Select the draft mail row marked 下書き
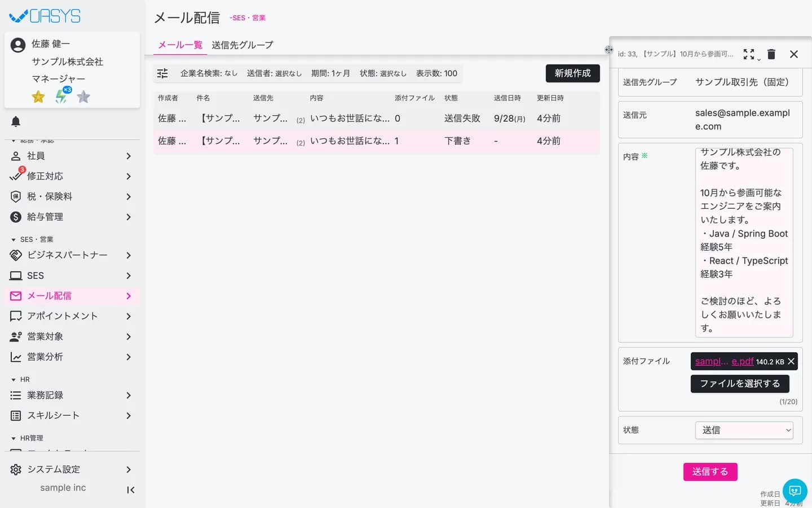The image size is (812, 508). pos(377,141)
